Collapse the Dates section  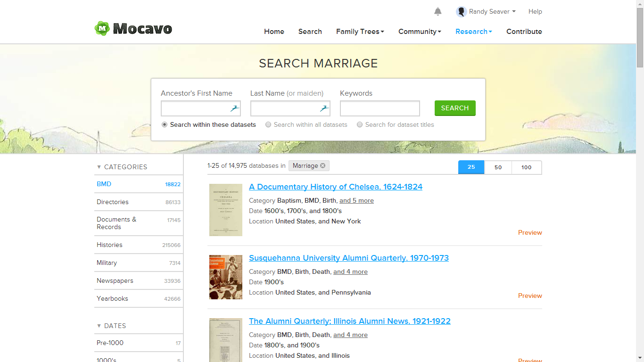(x=111, y=326)
